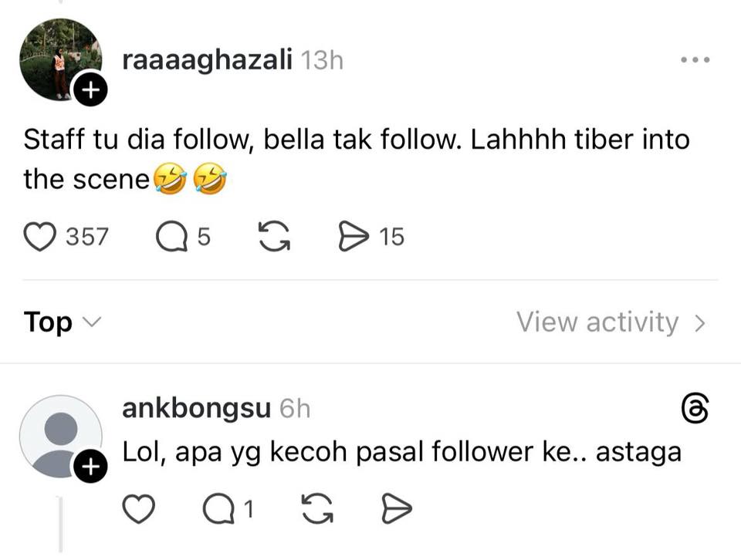Like ankbongsu's reply

139,508
